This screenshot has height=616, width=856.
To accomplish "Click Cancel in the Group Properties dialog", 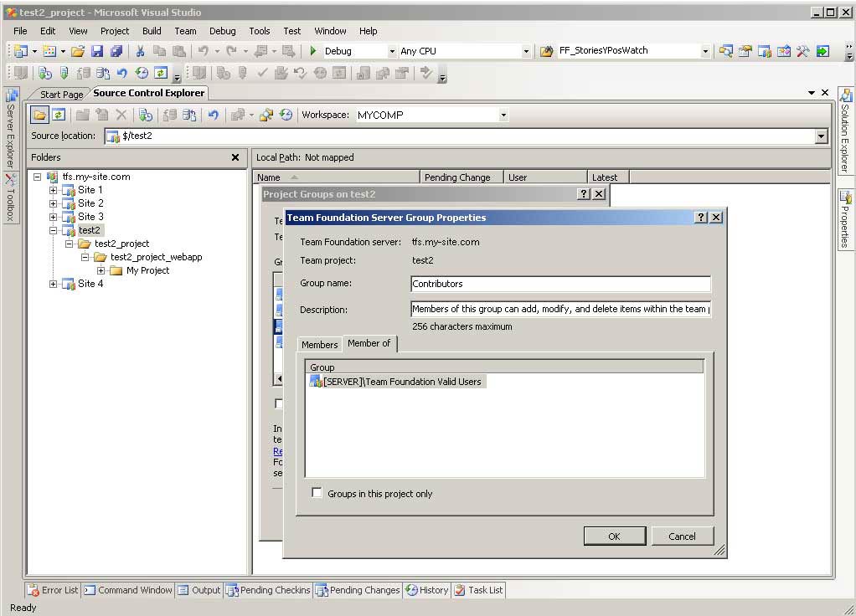I will [x=682, y=536].
